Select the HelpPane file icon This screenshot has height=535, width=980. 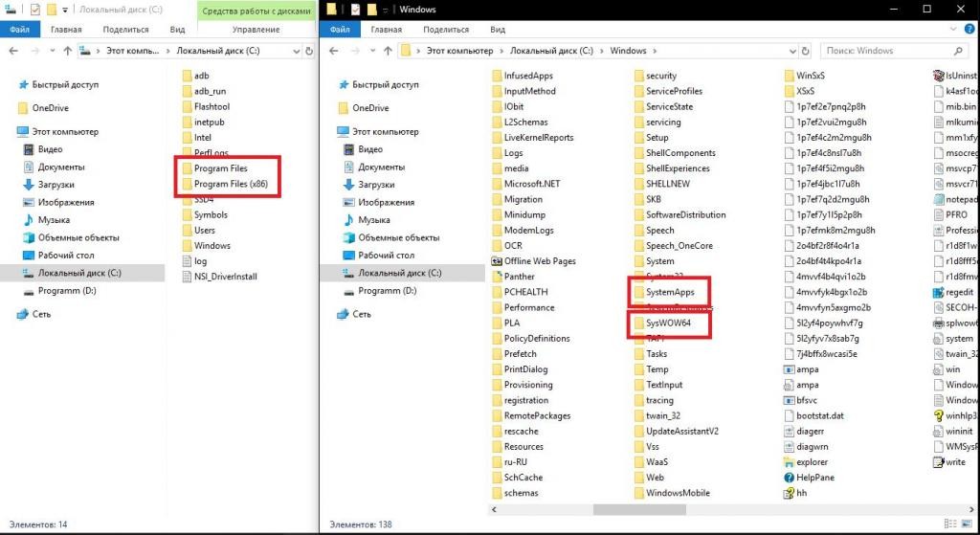790,478
